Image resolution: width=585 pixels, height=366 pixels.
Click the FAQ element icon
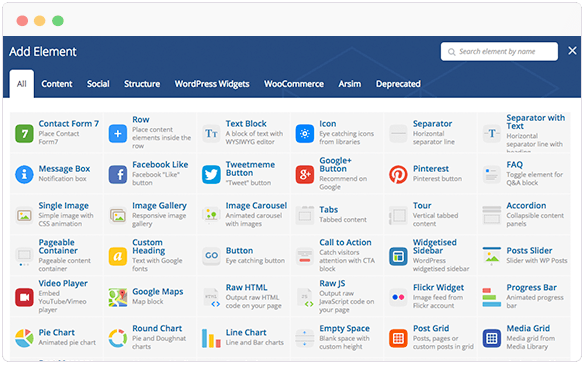(x=492, y=174)
